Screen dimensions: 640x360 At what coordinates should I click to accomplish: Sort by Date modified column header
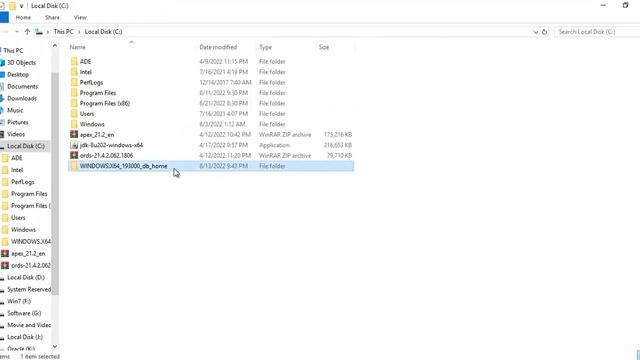(x=218, y=47)
